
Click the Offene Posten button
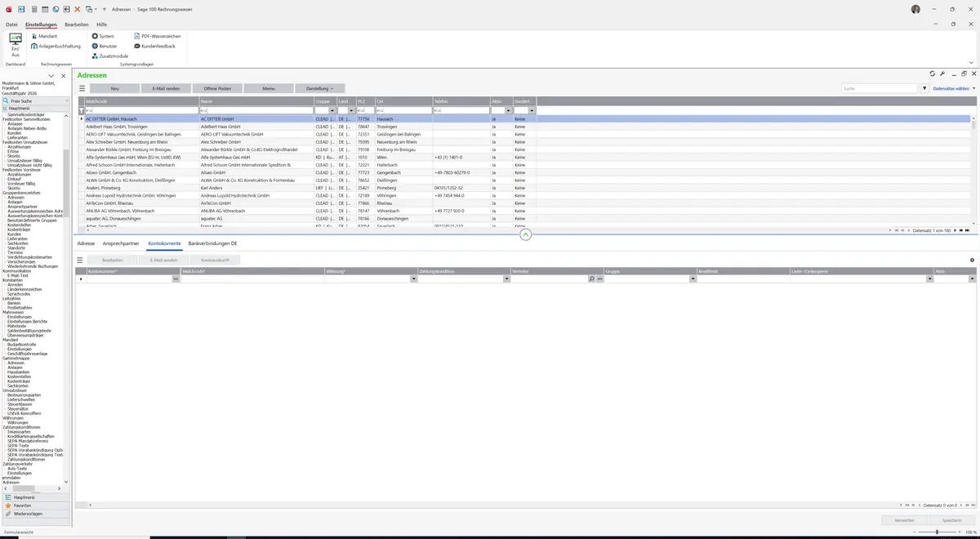217,88
